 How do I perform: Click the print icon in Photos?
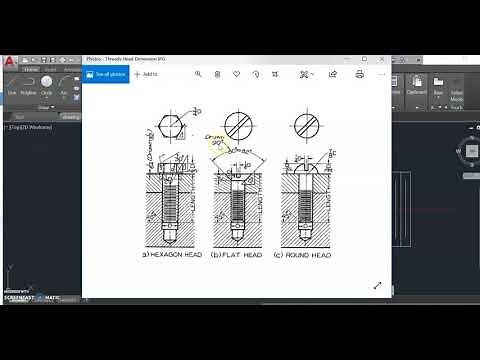point(360,74)
